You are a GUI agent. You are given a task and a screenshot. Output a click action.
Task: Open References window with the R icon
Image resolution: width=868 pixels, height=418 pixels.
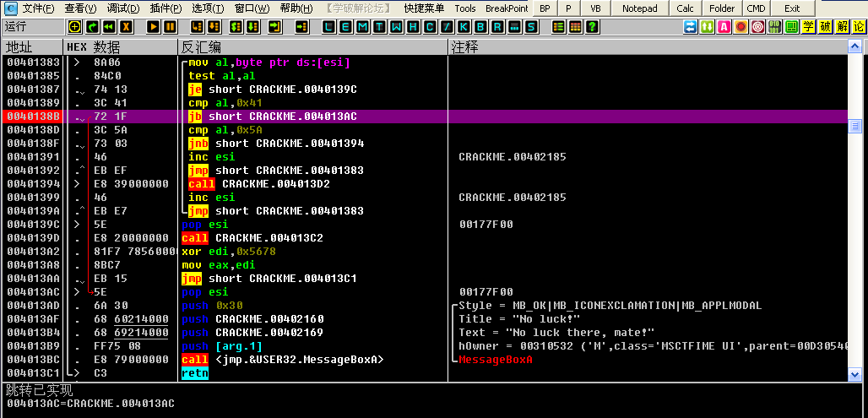point(498,26)
